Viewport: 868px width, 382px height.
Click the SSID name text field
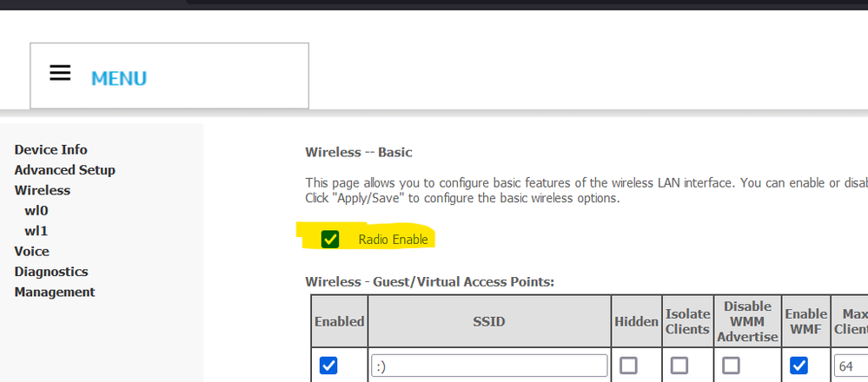pyautogui.click(x=489, y=366)
